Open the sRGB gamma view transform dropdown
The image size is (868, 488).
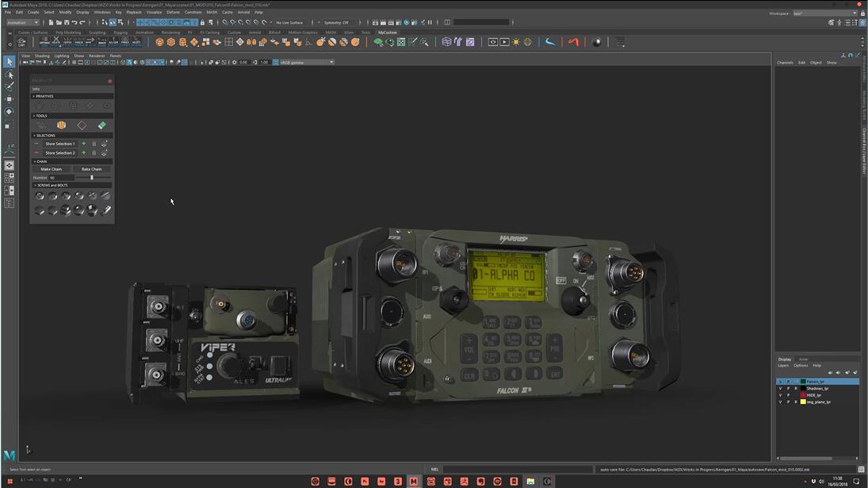pos(307,62)
